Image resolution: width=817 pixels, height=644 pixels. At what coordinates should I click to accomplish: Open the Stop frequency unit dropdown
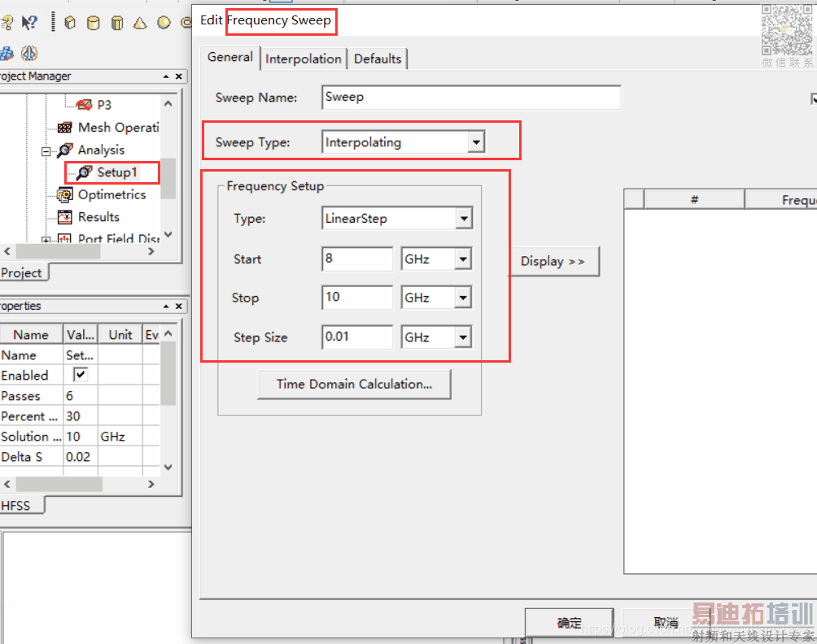pos(463,298)
